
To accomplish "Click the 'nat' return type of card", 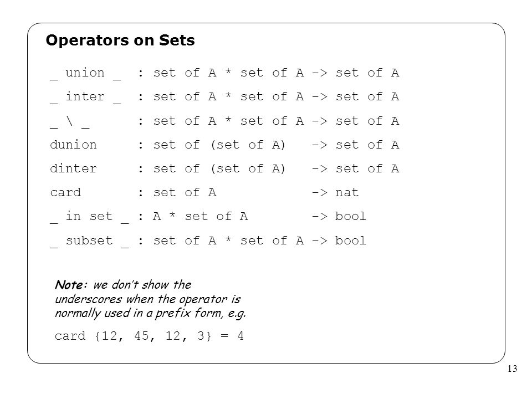I will 347,193.
